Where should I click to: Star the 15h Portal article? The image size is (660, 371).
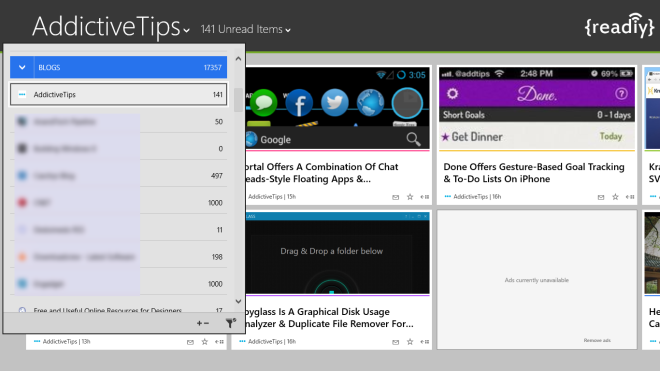pyautogui.click(x=410, y=197)
